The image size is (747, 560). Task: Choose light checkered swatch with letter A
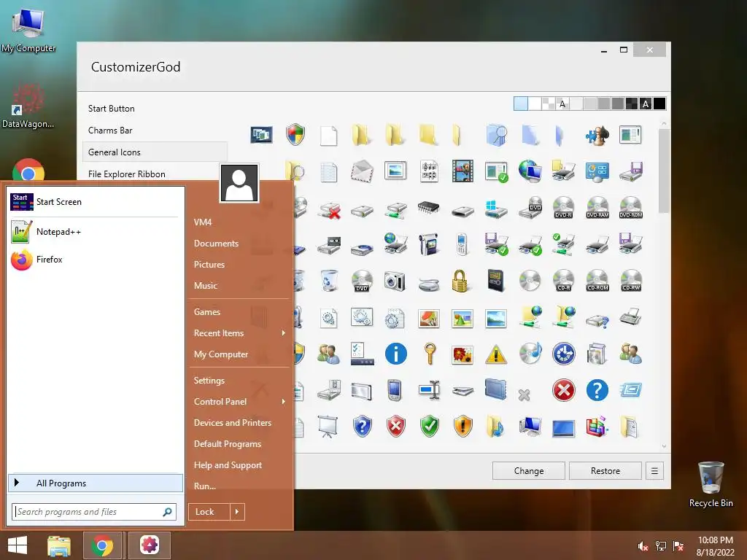pyautogui.click(x=562, y=104)
